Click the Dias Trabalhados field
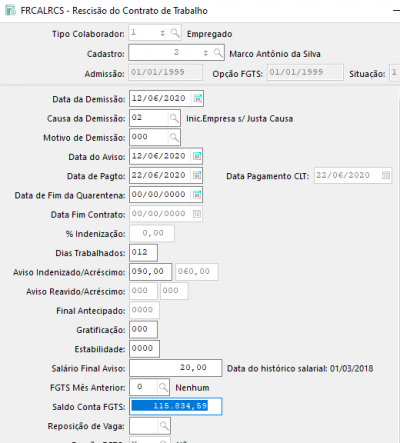The height and width of the screenshot is (443, 400). tap(143, 253)
